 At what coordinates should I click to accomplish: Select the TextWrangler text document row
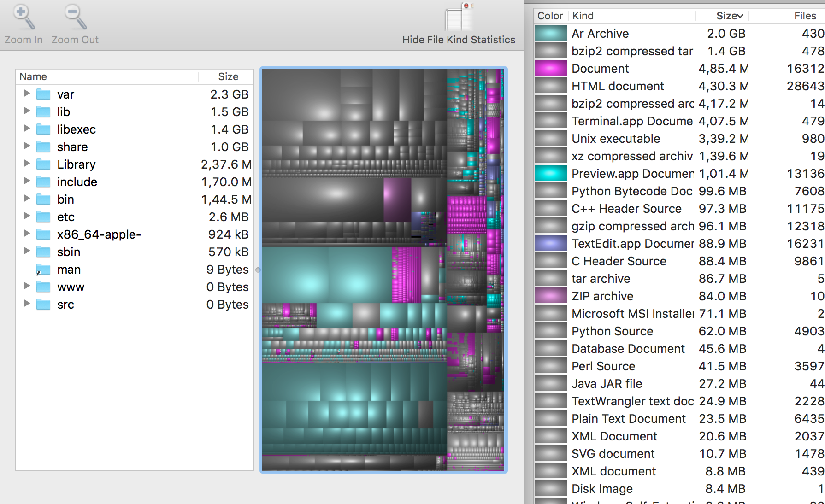(x=679, y=401)
